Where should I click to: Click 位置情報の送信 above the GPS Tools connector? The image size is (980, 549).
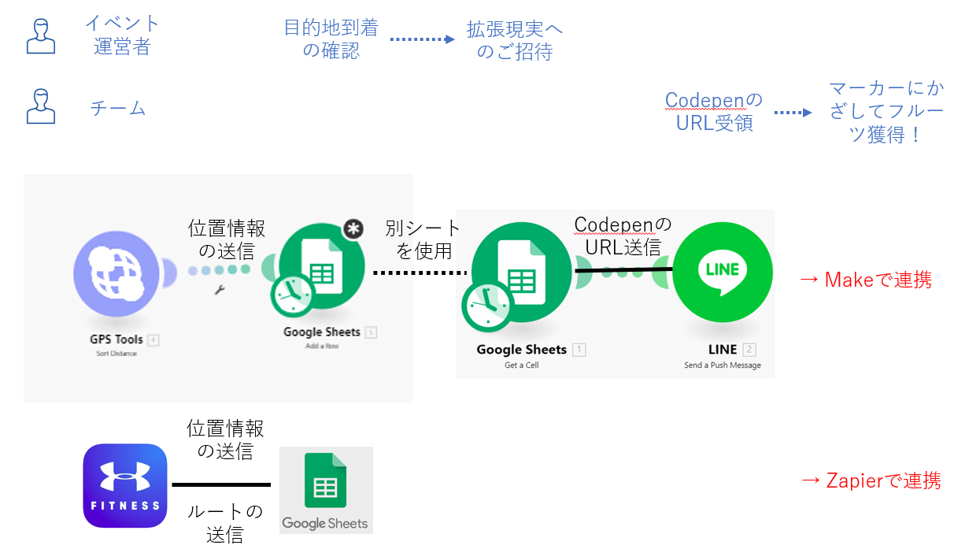pos(227,240)
